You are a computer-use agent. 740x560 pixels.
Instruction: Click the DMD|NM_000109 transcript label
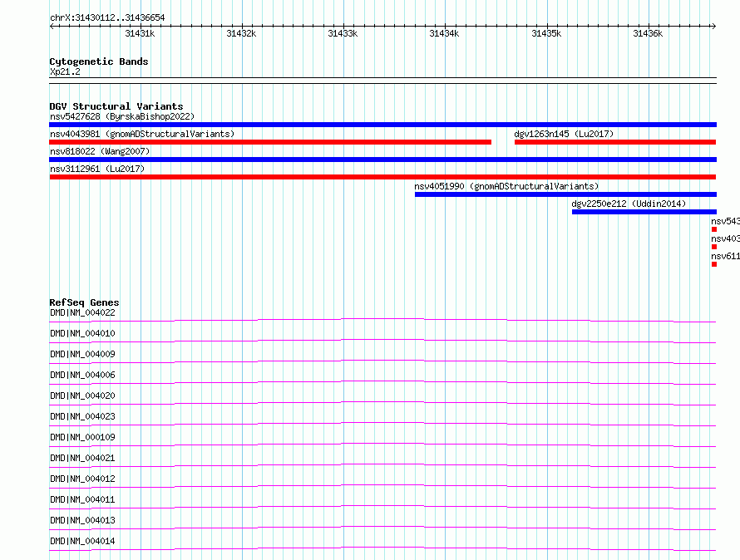tap(82, 437)
